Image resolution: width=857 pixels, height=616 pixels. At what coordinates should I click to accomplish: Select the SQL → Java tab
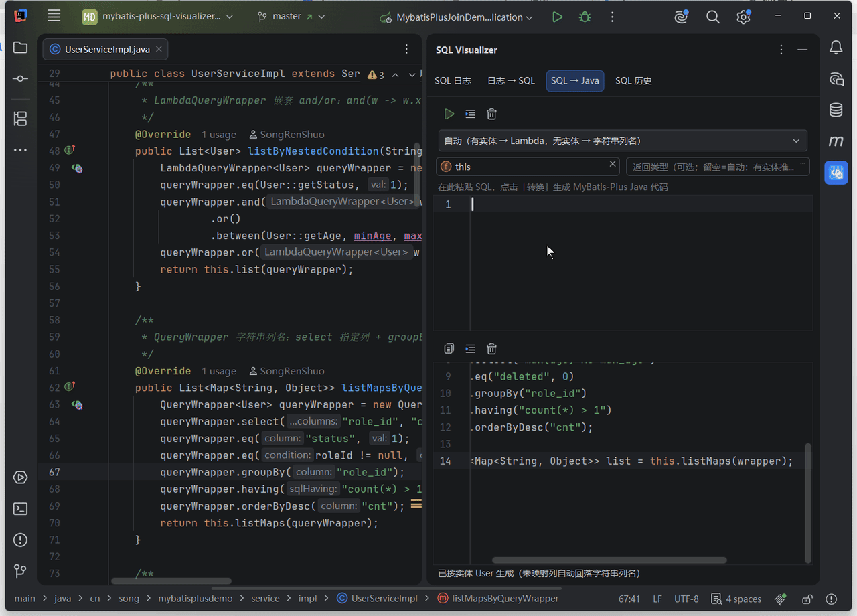click(575, 81)
